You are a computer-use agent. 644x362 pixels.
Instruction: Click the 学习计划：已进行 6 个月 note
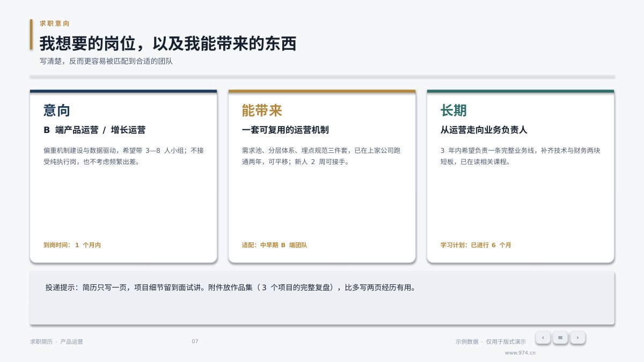[475, 245]
